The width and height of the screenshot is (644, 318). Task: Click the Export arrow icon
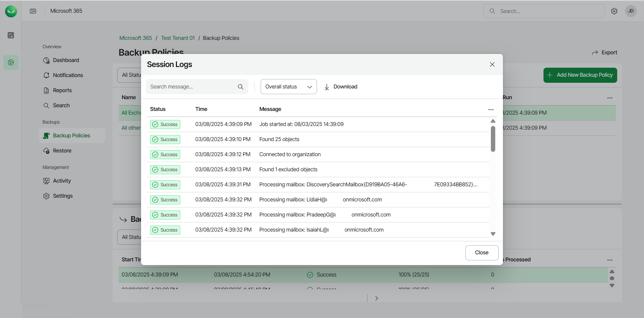tap(595, 53)
